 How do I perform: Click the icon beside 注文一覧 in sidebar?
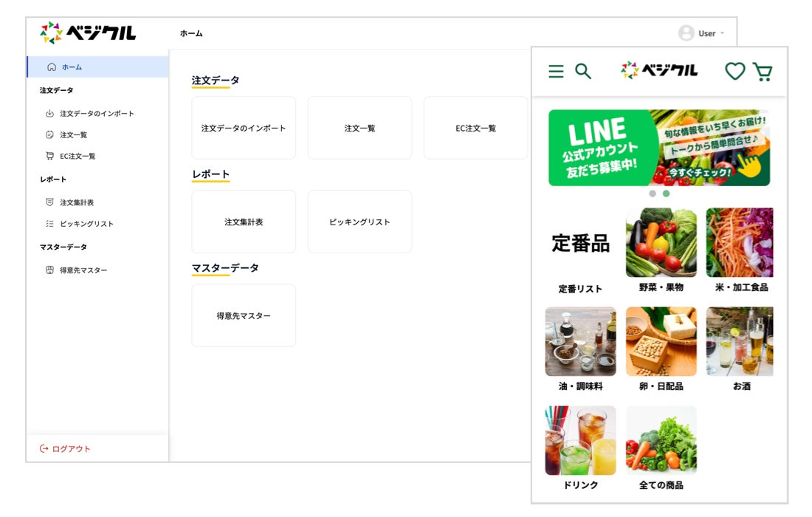point(49,134)
